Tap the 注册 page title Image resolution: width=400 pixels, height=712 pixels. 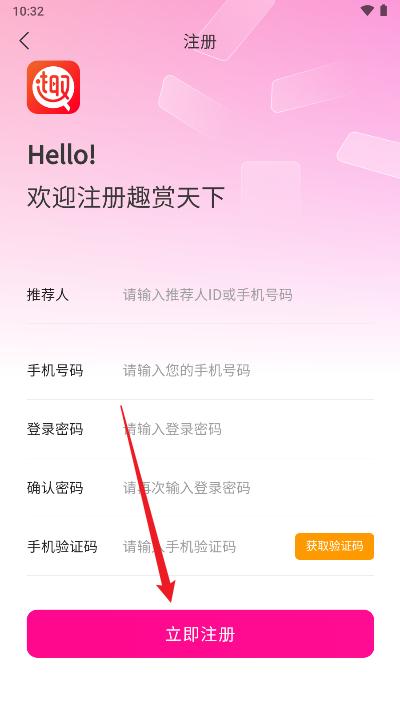200,41
